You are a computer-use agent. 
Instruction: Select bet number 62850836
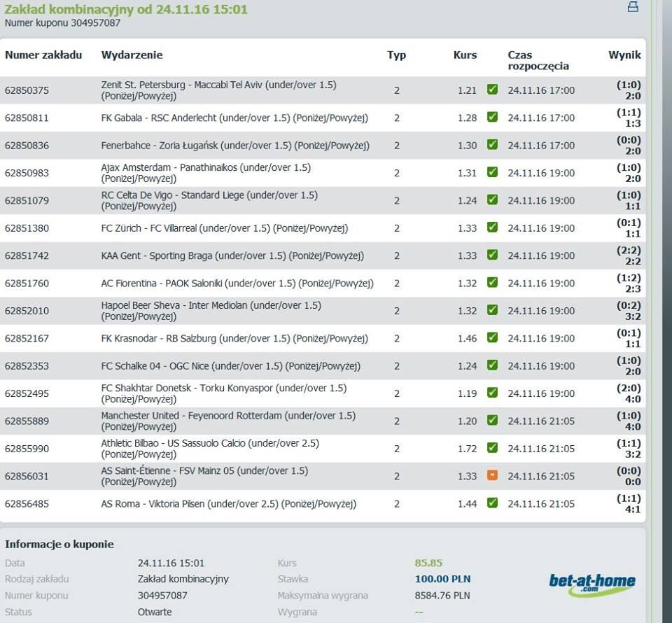27,146
